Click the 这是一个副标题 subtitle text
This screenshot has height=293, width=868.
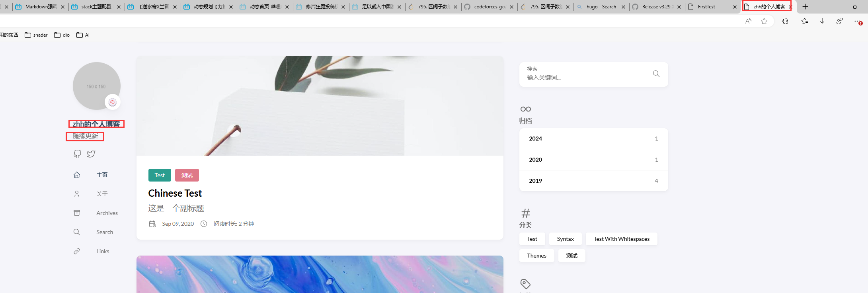pos(176,208)
